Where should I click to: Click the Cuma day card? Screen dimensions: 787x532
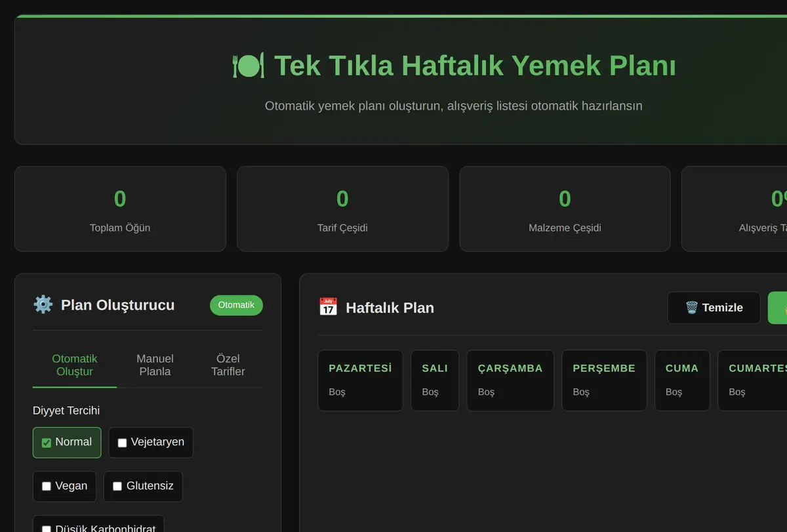682,380
